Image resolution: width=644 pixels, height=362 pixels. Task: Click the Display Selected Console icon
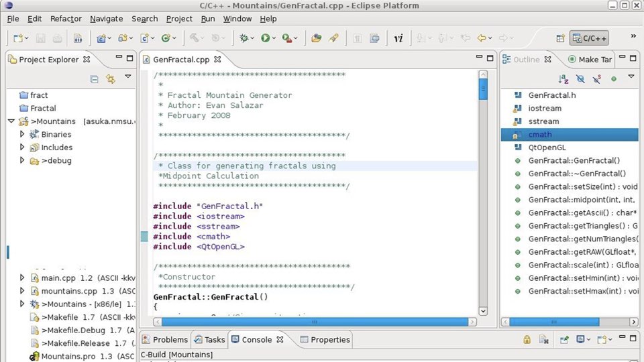pyautogui.click(x=580, y=339)
